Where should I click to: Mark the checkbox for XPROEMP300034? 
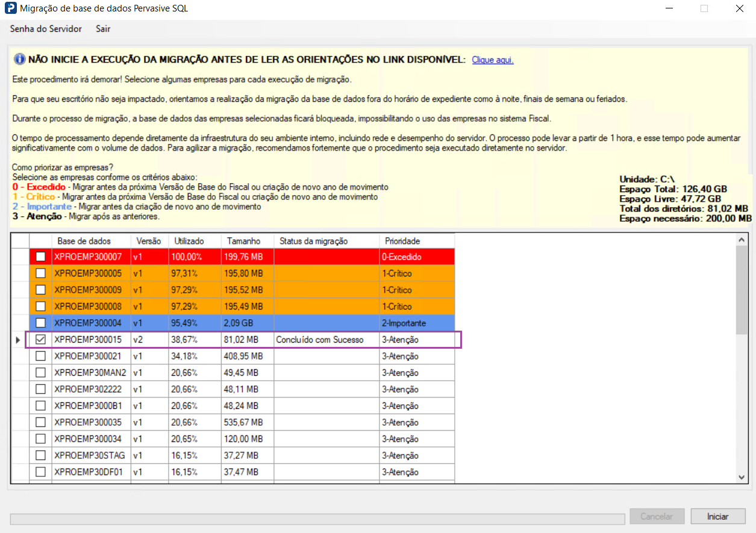pos(40,439)
